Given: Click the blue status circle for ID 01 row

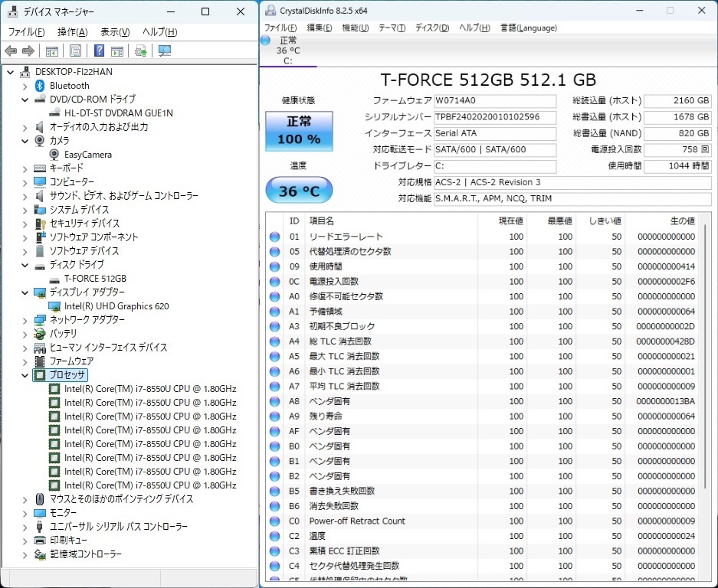Looking at the screenshot, I should pos(274,237).
